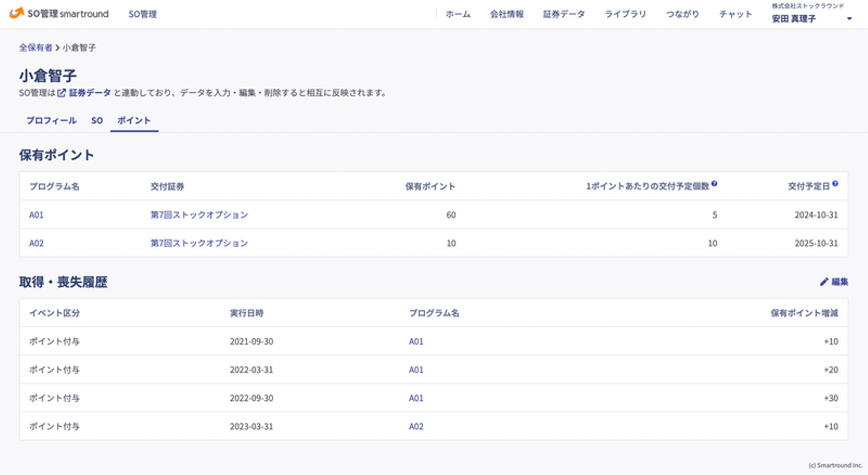Open program A02 in 保有ポイント table
Viewport: 868px width, 475px height.
pos(36,244)
